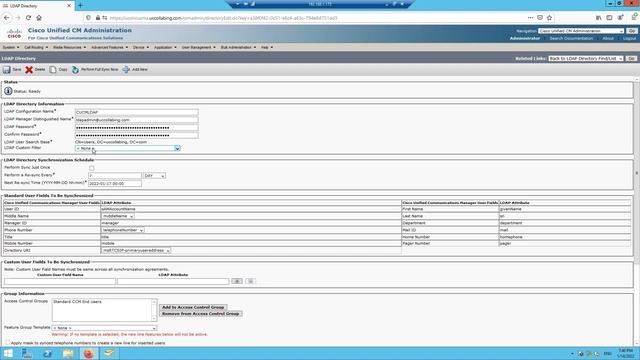Click Go button next to Related Links
Image resolution: width=640 pixels, height=360 pixels.
tap(631, 59)
